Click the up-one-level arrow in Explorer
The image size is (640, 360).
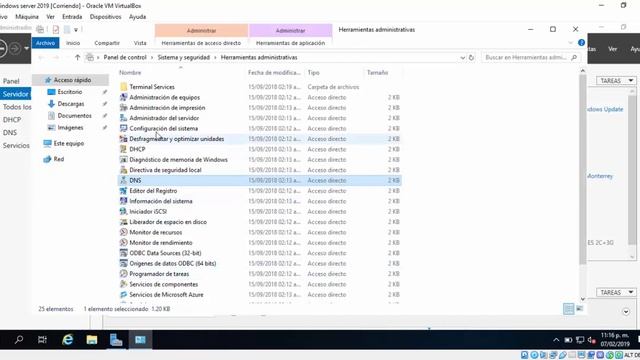click(77, 58)
